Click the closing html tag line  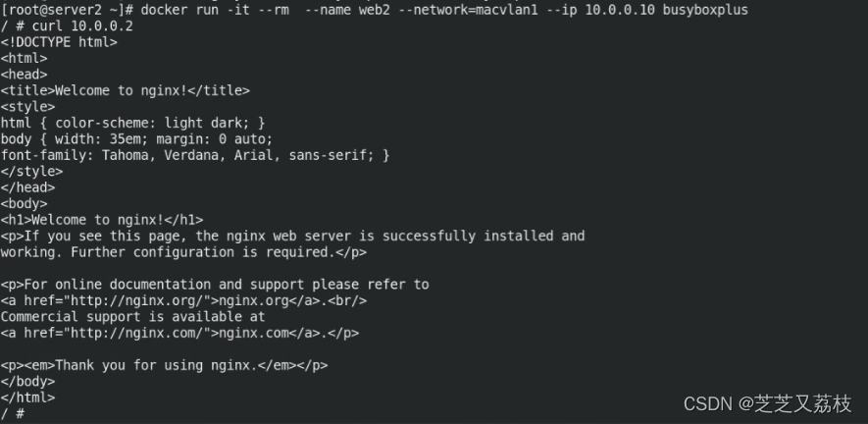coord(27,397)
